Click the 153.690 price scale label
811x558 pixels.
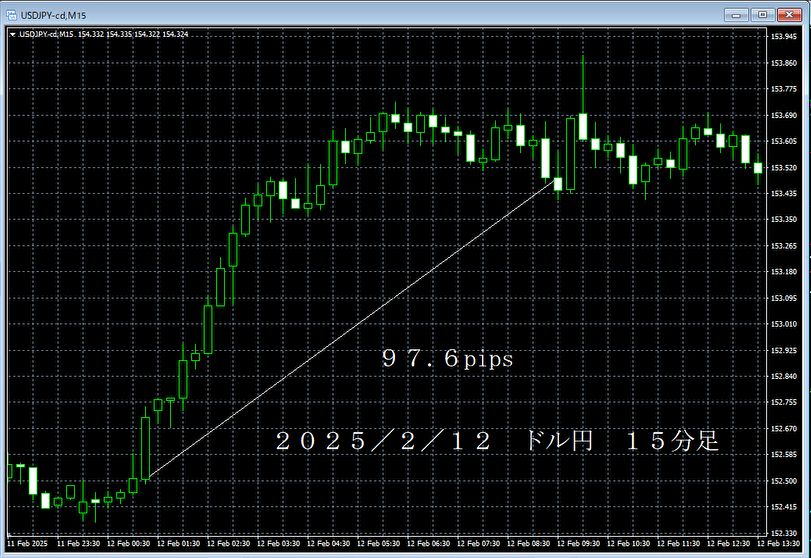784,115
